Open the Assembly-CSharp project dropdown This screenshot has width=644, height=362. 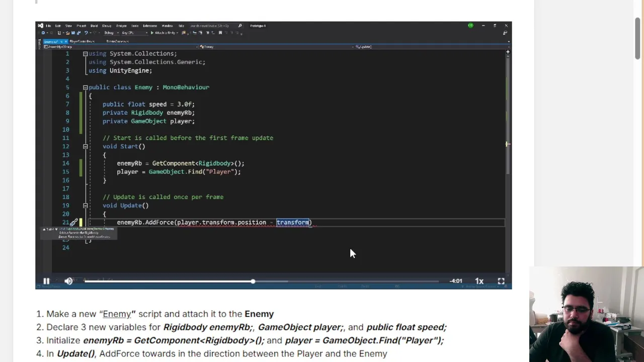[120, 47]
